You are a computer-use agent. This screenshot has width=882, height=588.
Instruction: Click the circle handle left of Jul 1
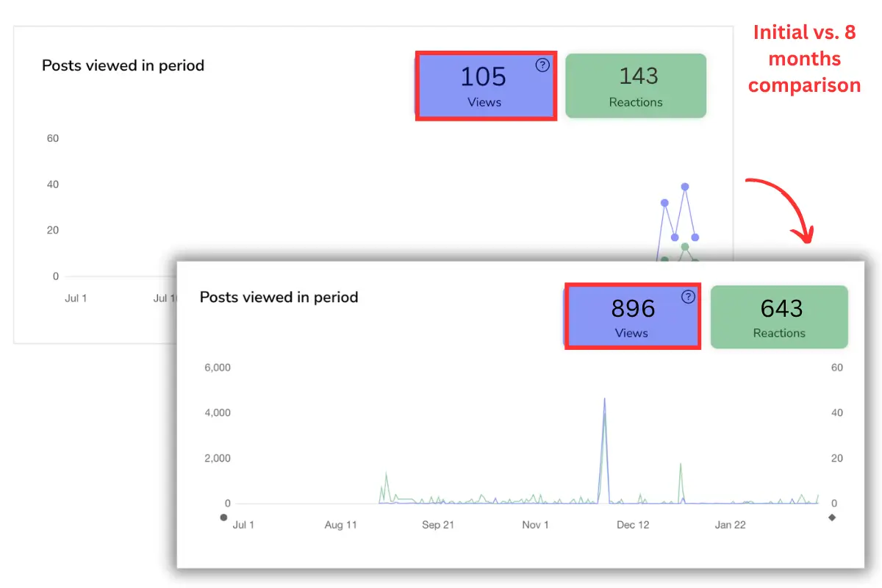223,517
